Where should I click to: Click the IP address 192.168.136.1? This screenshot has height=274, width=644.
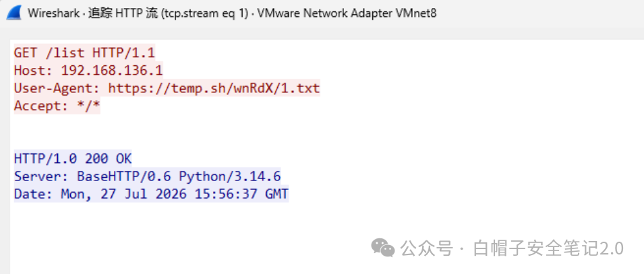(112, 71)
